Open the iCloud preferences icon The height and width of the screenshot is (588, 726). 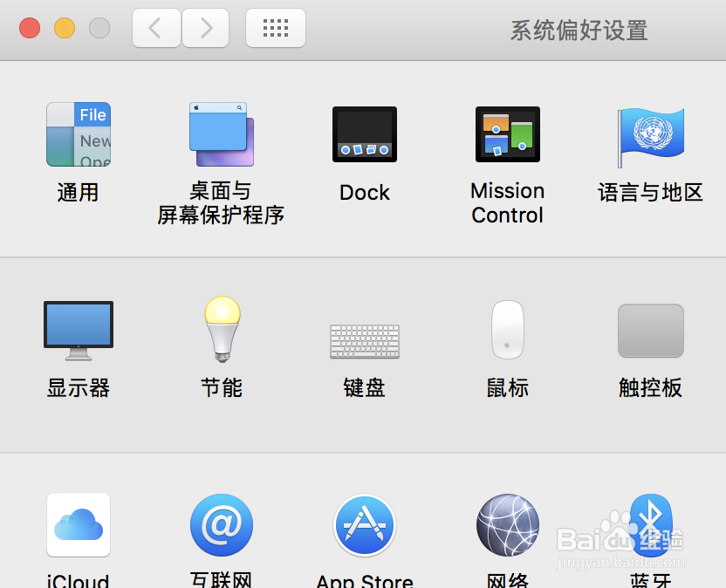79,525
